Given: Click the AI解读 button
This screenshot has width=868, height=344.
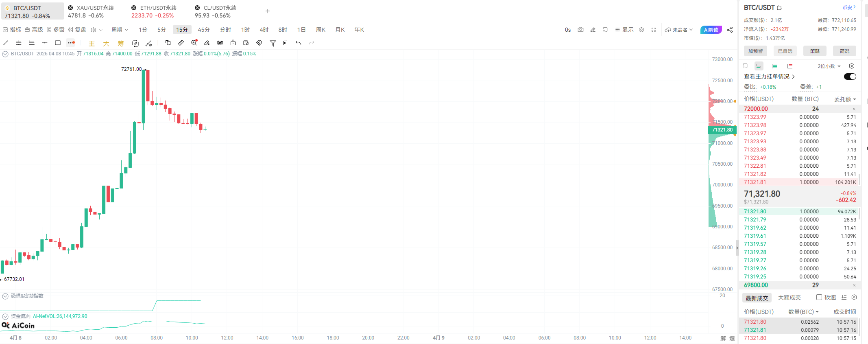Looking at the screenshot, I should (711, 30).
